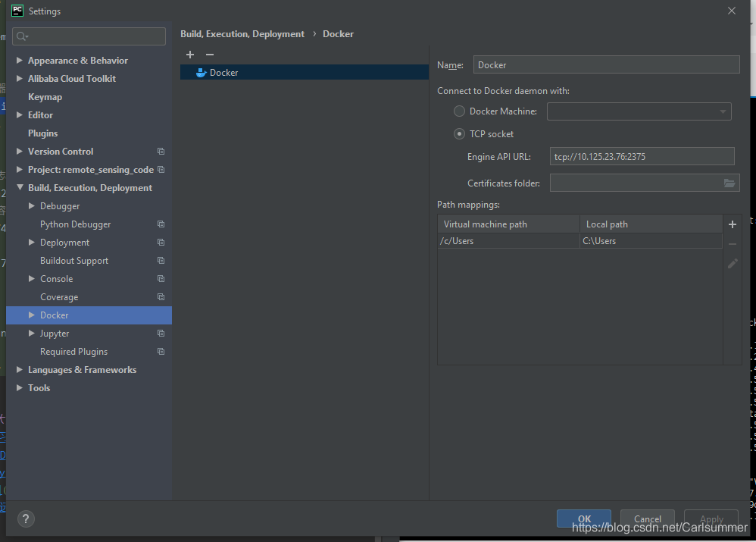Expand the Debugger subsection
756x542 pixels.
click(31, 206)
